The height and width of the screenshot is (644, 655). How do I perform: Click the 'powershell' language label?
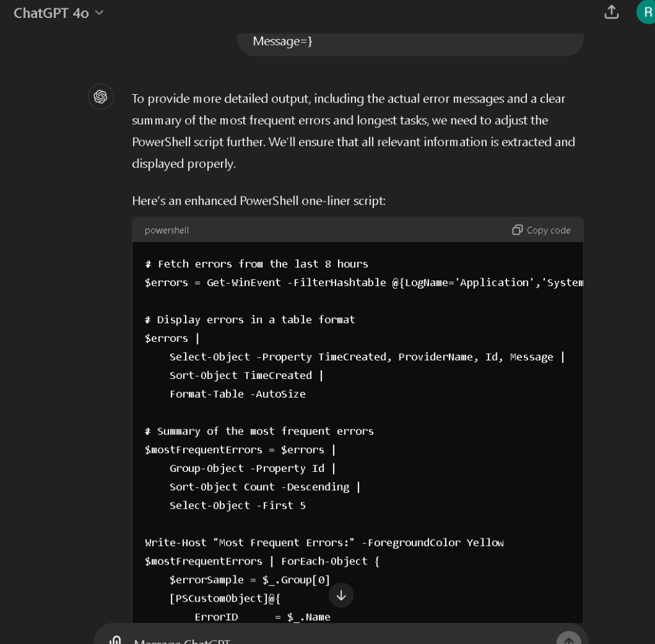166,230
